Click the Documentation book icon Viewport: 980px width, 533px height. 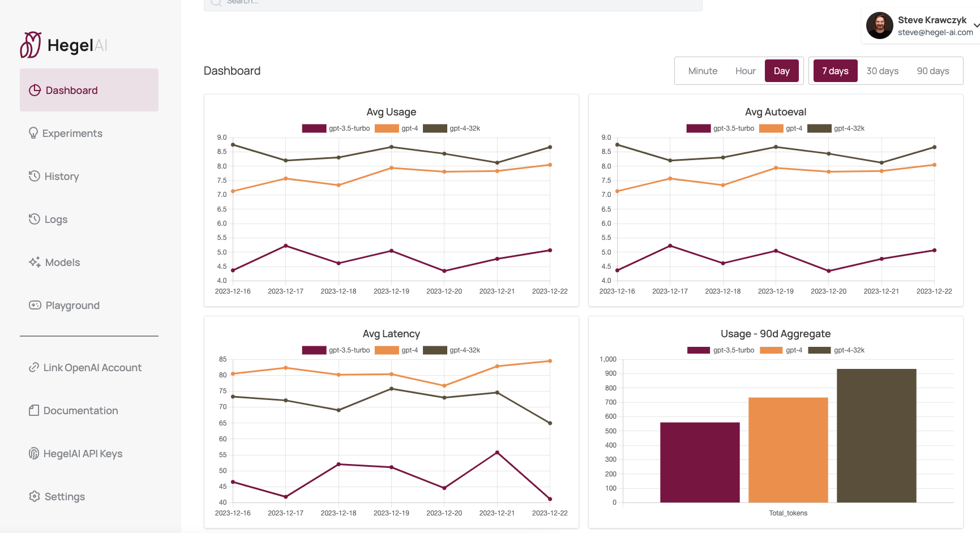[34, 410]
